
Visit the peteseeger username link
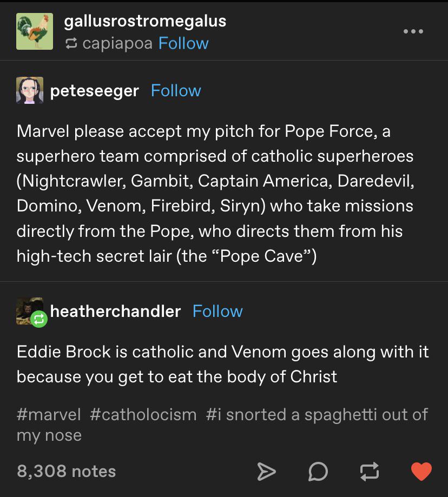95,90
